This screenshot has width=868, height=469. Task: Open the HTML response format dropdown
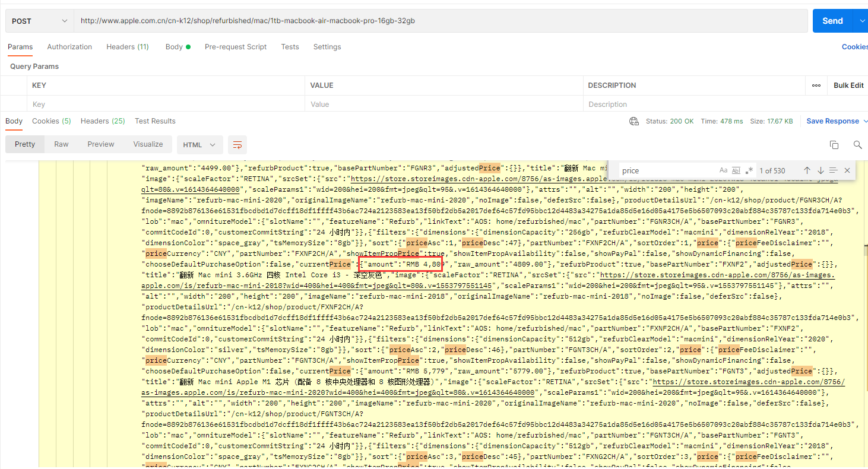click(200, 145)
